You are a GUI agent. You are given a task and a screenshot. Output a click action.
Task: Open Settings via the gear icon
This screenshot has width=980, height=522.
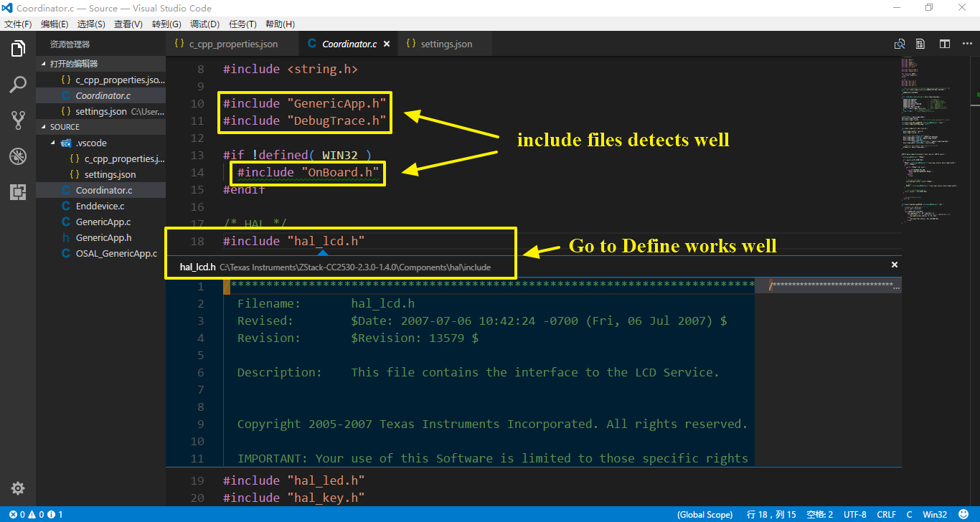pos(17,488)
